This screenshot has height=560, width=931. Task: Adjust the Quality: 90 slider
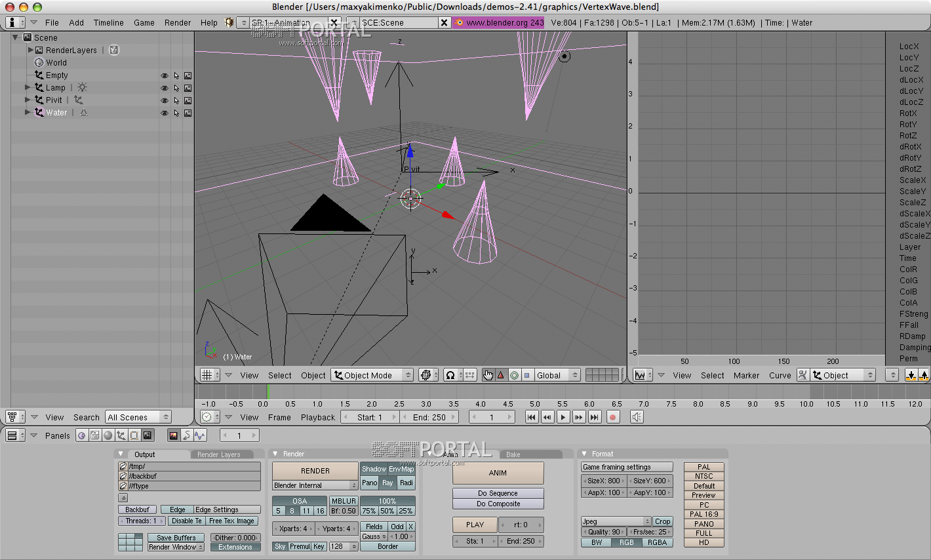(604, 532)
